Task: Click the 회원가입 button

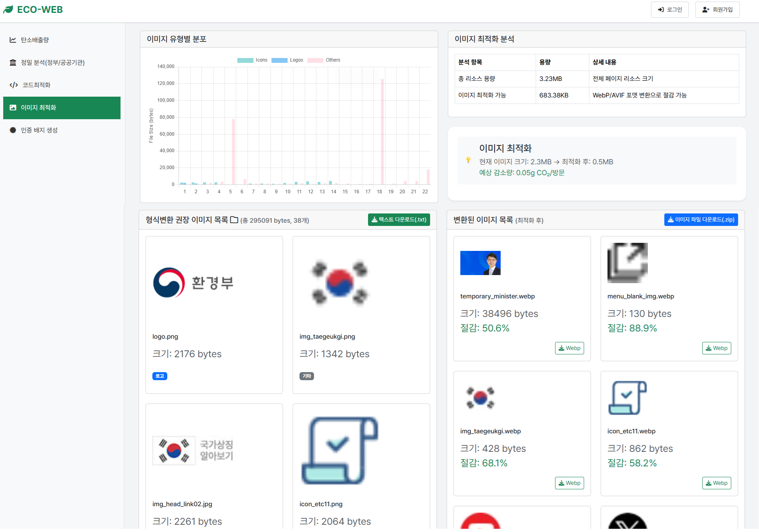Action: click(717, 9)
